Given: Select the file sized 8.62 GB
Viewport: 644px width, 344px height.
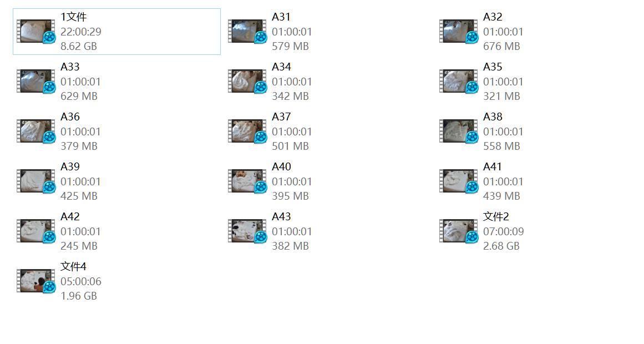Looking at the screenshot, I should pyautogui.click(x=116, y=32).
